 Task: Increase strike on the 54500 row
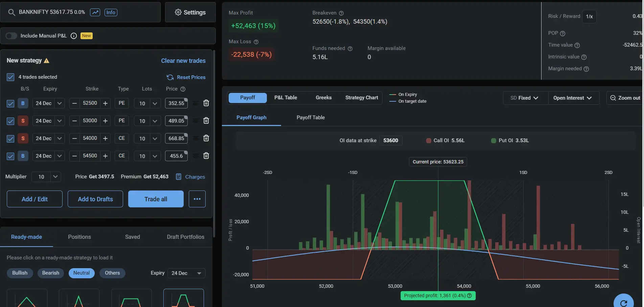click(x=105, y=156)
